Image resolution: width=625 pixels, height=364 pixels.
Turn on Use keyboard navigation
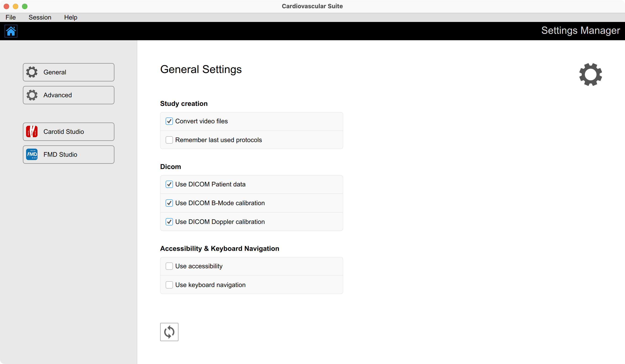tap(169, 285)
